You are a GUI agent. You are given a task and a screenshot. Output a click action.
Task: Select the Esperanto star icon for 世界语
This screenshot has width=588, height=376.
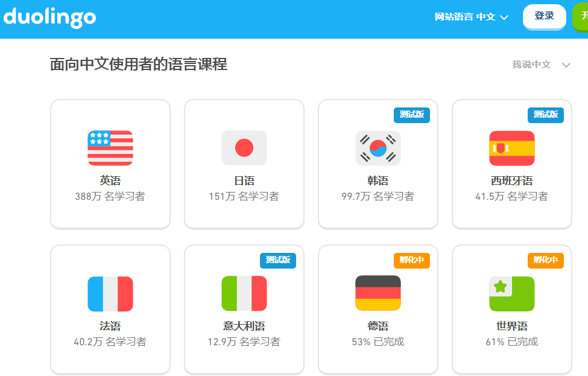click(x=511, y=293)
